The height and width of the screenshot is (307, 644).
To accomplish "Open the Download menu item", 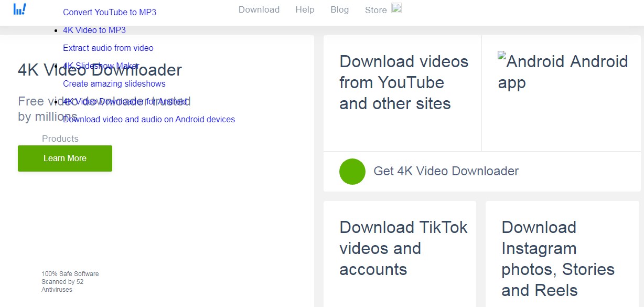I will coord(259,9).
